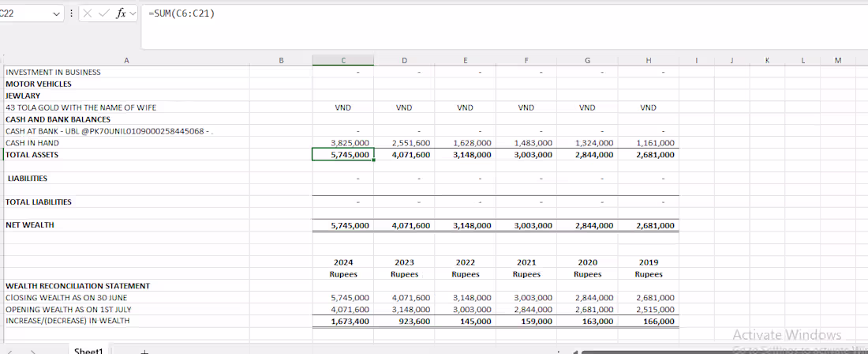Click the TOTAL ASSETS label cell
This screenshot has height=354, width=868.
(x=127, y=155)
